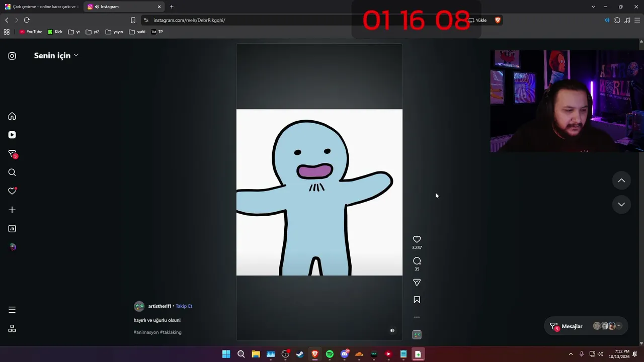
Task: Open your profile avatar in the sidebar
Action: 13,247
